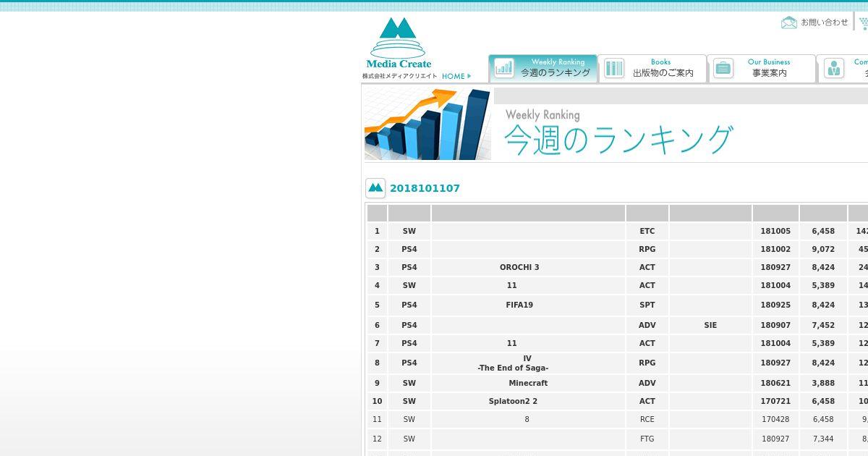Image resolution: width=868 pixels, height=456 pixels.
Task: Click the PS4 platform cell in row 2
Action: tap(409, 249)
